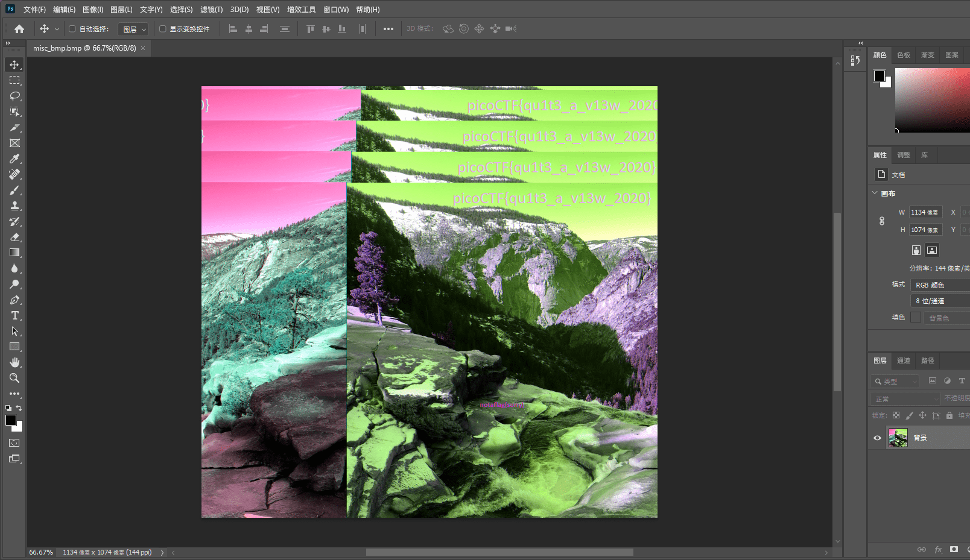The height and width of the screenshot is (560, 970).
Task: Enable the 自动选择 checkbox
Action: point(72,29)
